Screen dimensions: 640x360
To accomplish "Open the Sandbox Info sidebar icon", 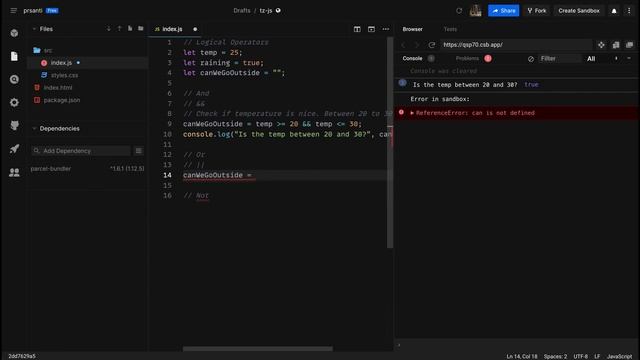I will (x=14, y=33).
